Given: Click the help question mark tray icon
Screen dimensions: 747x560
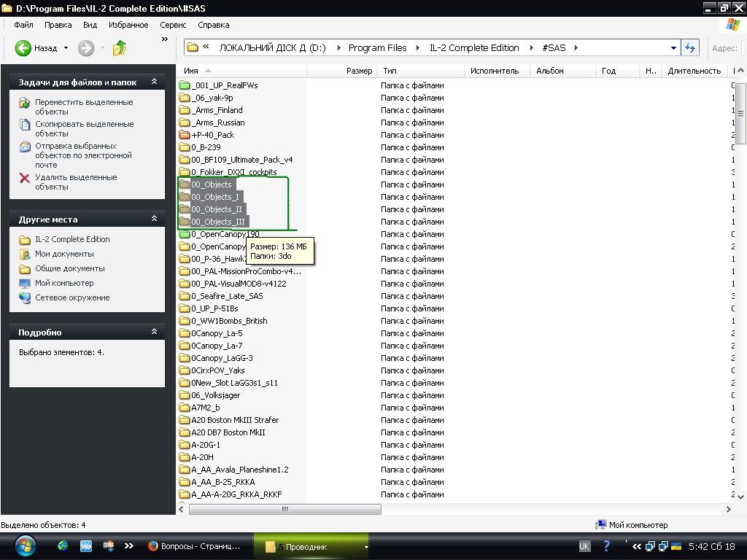Looking at the screenshot, I should (606, 546).
